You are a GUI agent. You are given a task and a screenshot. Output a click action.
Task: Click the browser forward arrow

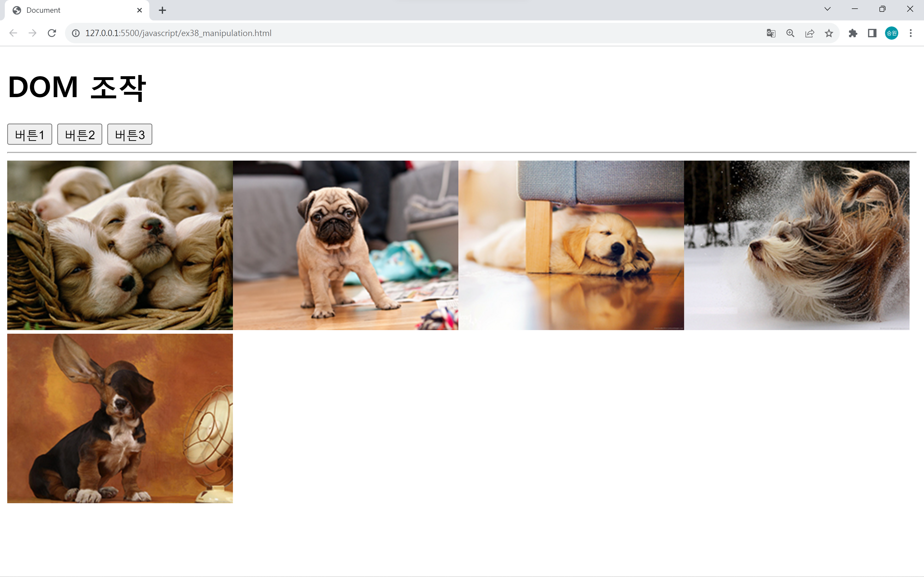32,33
